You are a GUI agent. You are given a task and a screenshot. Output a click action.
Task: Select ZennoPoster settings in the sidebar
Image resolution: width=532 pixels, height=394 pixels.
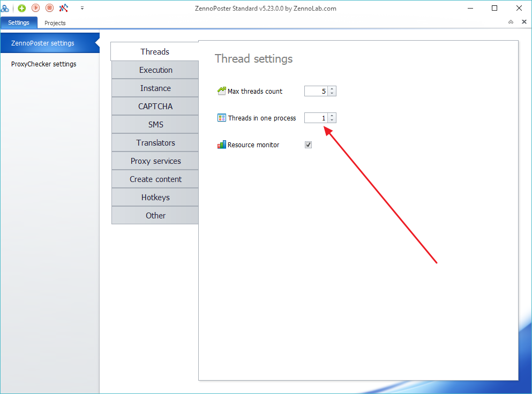[x=49, y=43]
